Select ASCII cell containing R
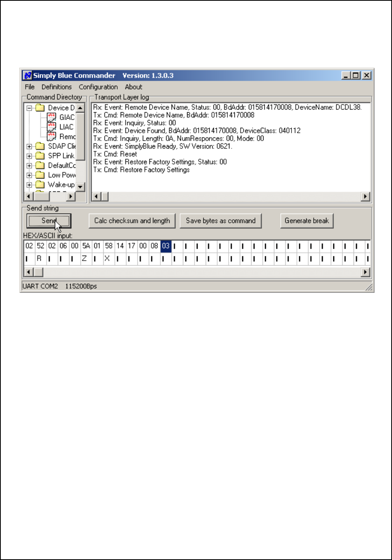 pos(40,259)
